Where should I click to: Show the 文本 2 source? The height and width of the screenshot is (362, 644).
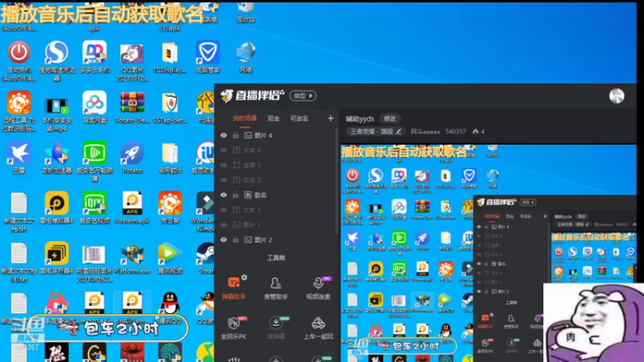[x=224, y=179]
